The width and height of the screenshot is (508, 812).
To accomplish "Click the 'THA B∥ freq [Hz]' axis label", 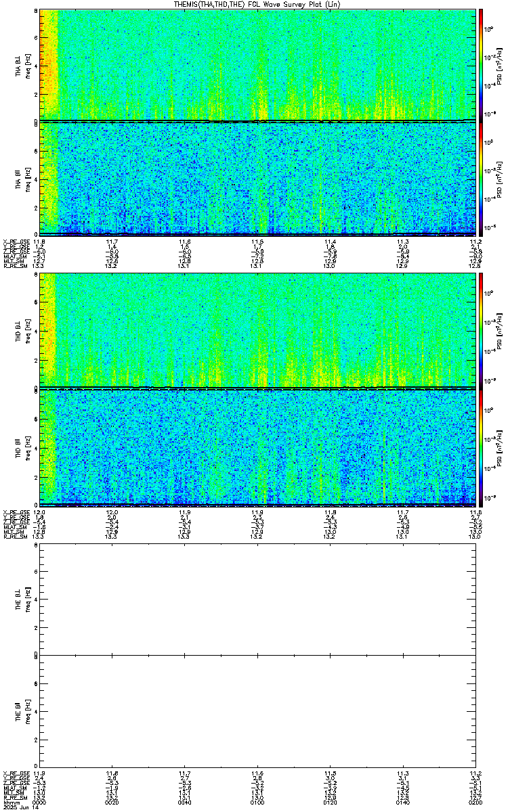I will [22, 179].
